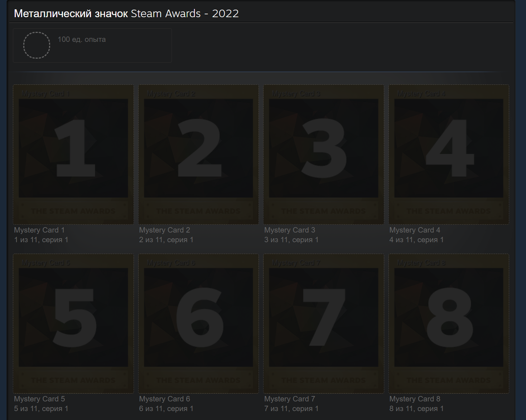This screenshot has height=420, width=526.
Task: View the card image showing number 6
Action: (x=198, y=324)
